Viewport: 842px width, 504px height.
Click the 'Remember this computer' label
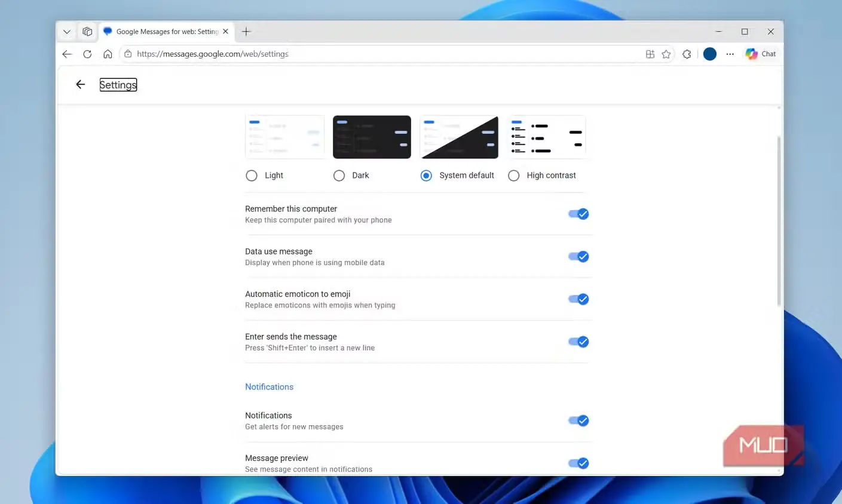[x=291, y=209]
